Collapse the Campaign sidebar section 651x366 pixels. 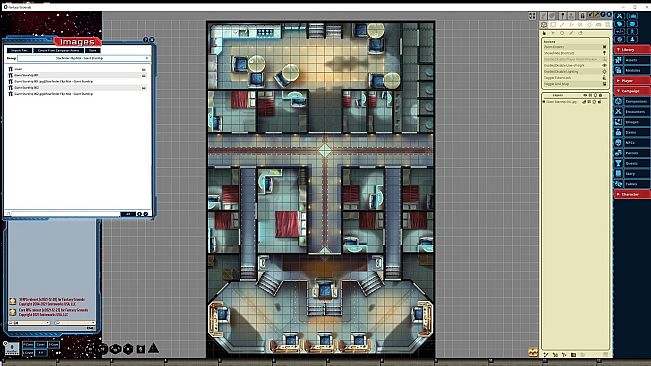point(631,91)
